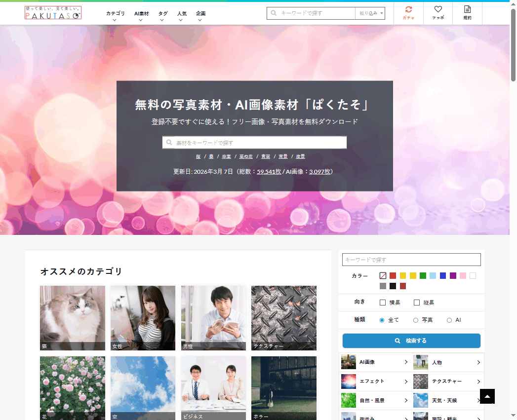Image resolution: width=517 pixels, height=420 pixels.
Task: Click the 59,541枚 total count link
Action: point(269,172)
